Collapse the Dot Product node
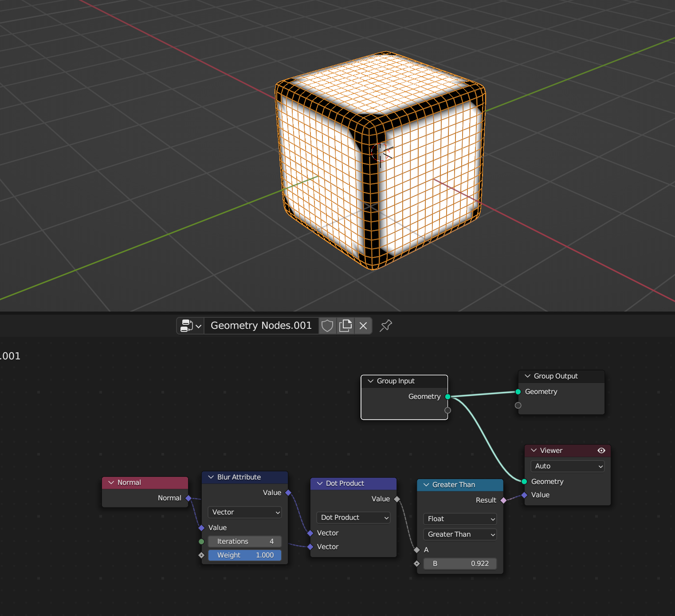675x616 pixels. 320,483
